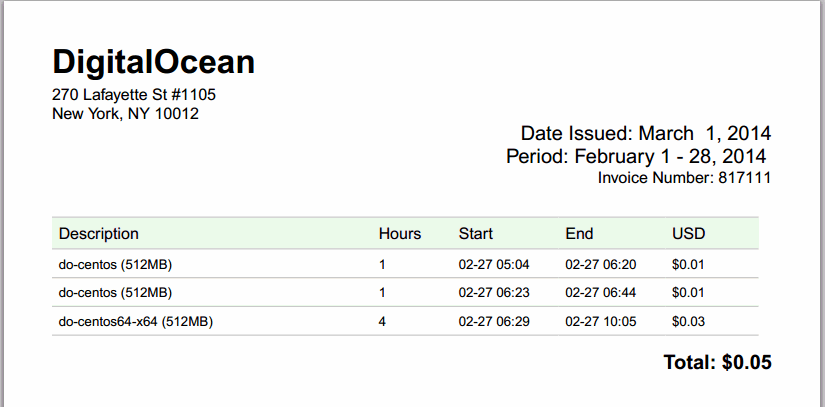Click the DigitalOcean company heading
Viewport: 825px width, 407px height.
tap(153, 62)
